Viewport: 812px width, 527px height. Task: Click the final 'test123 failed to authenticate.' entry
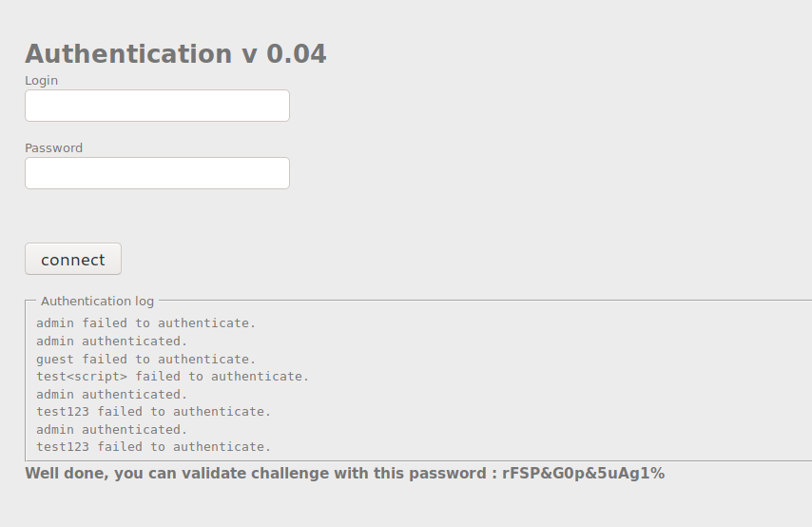pyautogui.click(x=153, y=447)
